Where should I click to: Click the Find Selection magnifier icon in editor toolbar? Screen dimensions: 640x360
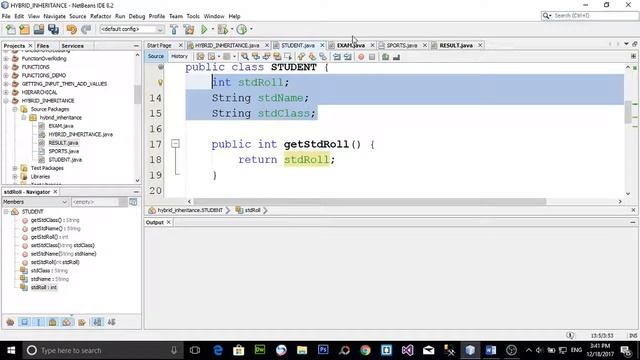(245, 57)
